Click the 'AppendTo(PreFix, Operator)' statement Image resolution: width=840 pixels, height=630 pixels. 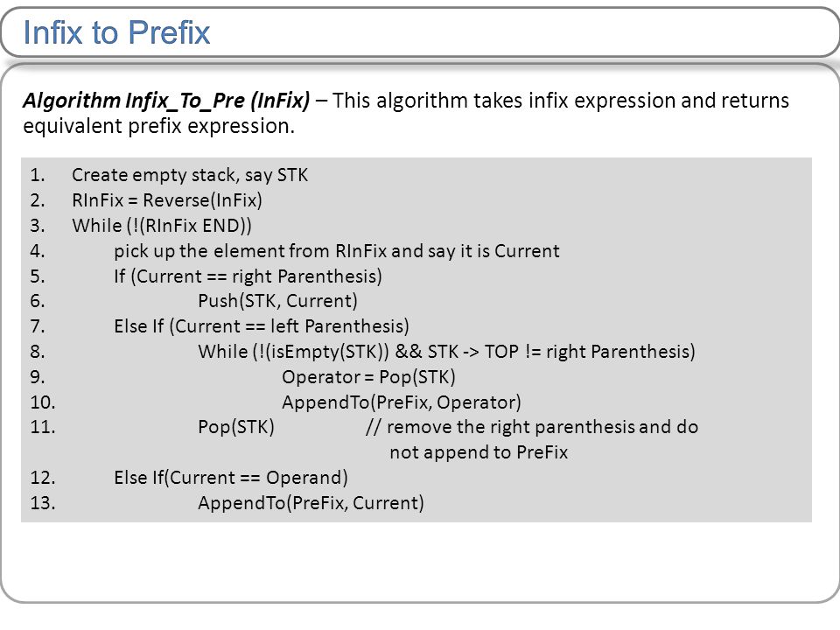pyautogui.click(x=402, y=402)
